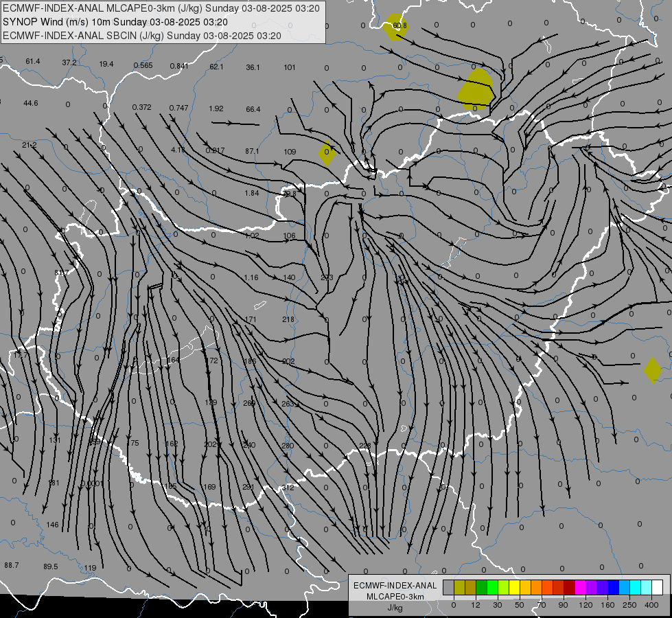
Task: Click the grid value 119
Action: (90, 568)
